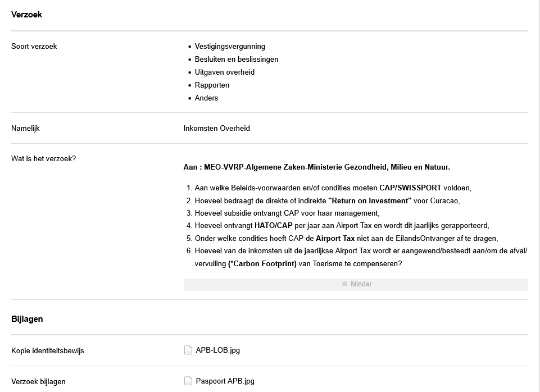Click the Besluiten en beslissingen item
The height and width of the screenshot is (392, 540).
pyautogui.click(x=237, y=60)
